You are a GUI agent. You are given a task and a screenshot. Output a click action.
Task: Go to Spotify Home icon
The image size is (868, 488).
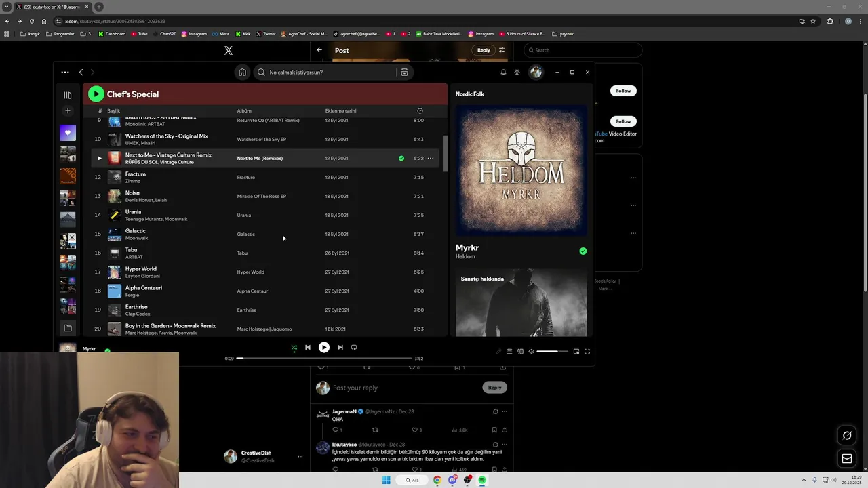click(242, 72)
